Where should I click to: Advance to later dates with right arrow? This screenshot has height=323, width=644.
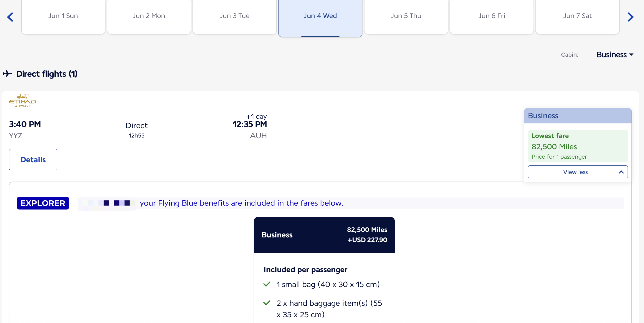pyautogui.click(x=630, y=17)
